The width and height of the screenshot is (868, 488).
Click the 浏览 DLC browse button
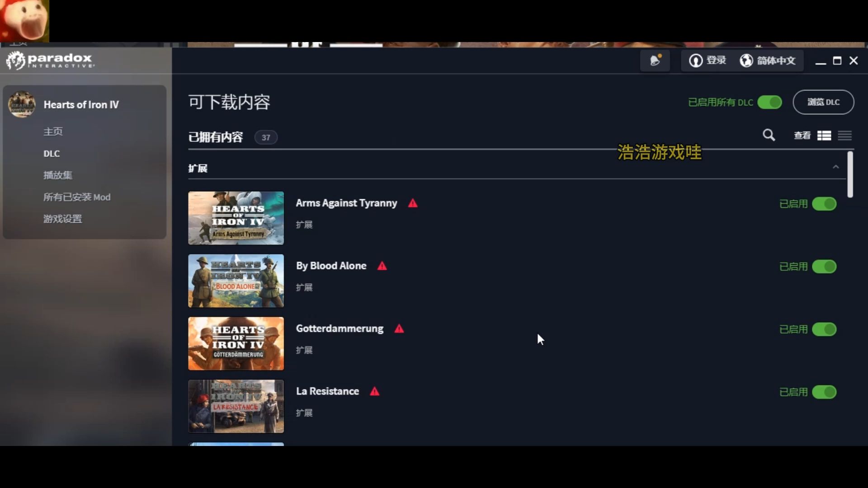[x=824, y=102]
